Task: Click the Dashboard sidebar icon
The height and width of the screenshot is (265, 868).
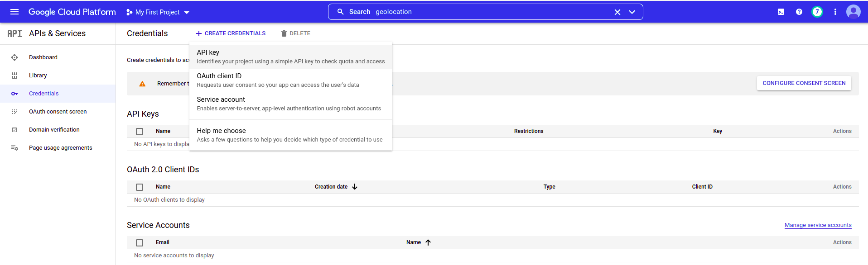Action: (14, 57)
